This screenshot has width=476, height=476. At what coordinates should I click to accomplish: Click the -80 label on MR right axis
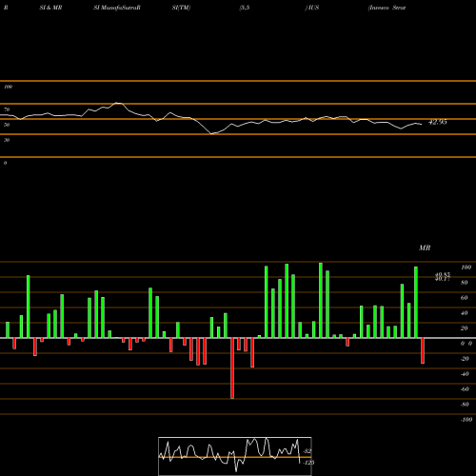465,405
